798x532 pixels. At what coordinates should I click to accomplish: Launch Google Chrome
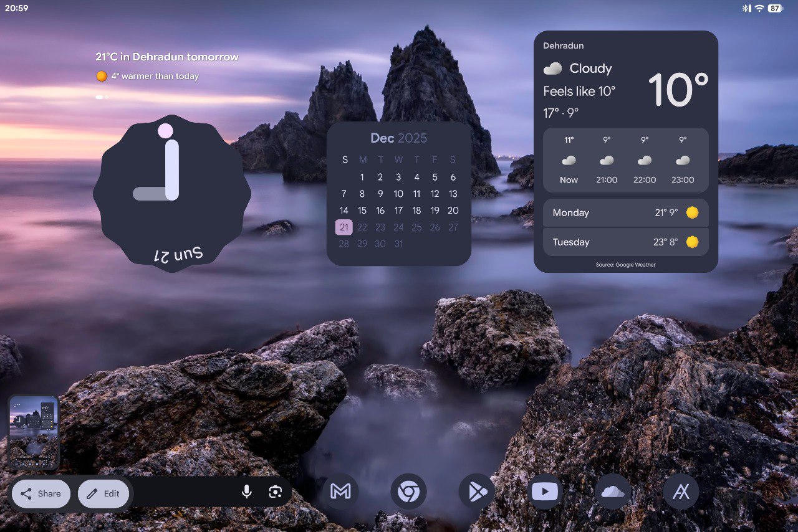coord(408,492)
